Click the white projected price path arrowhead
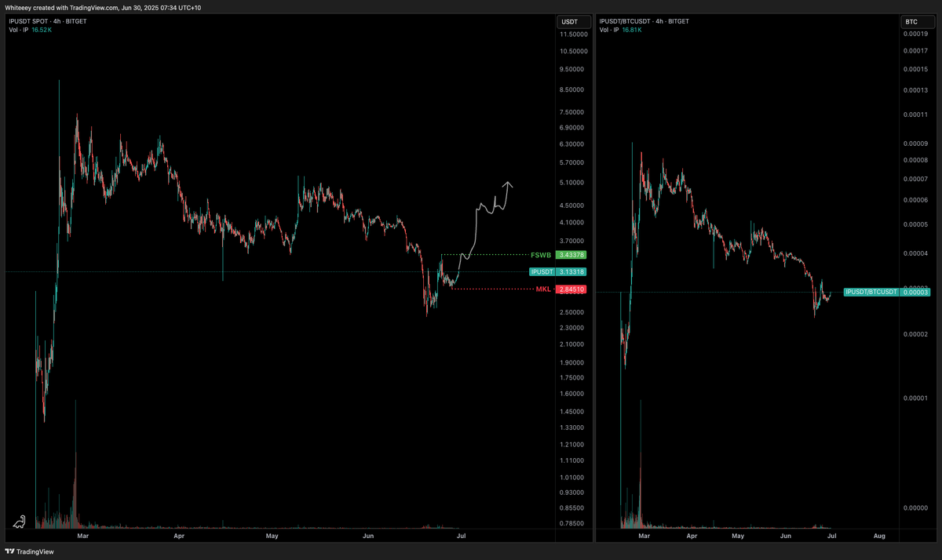942x560 pixels. 508,185
